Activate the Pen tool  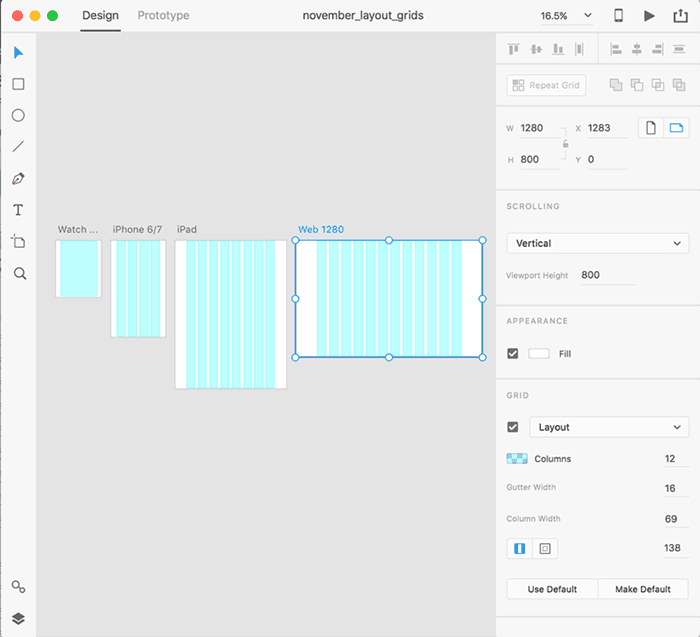point(18,179)
